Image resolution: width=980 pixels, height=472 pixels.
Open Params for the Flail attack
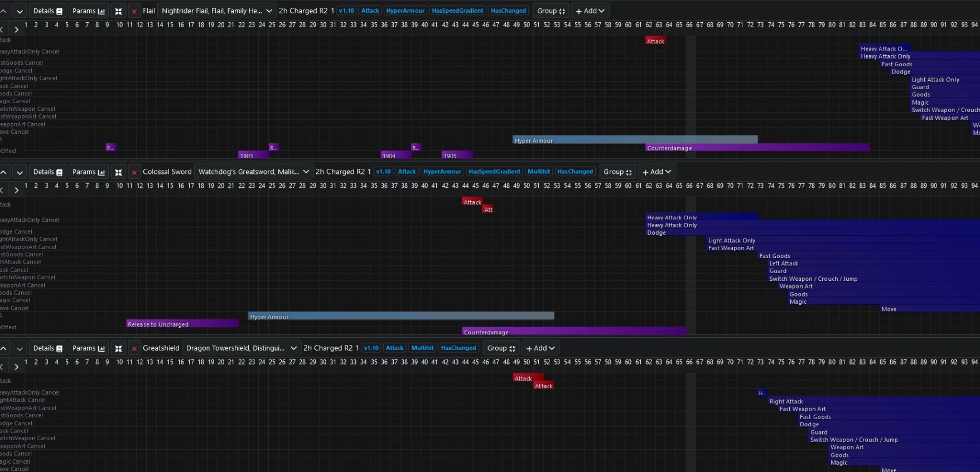(x=89, y=11)
